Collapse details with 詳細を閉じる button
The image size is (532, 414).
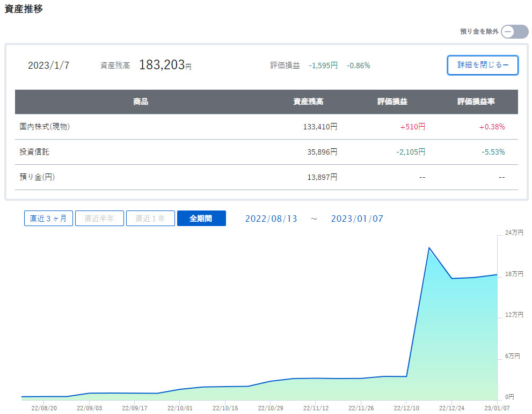point(483,65)
